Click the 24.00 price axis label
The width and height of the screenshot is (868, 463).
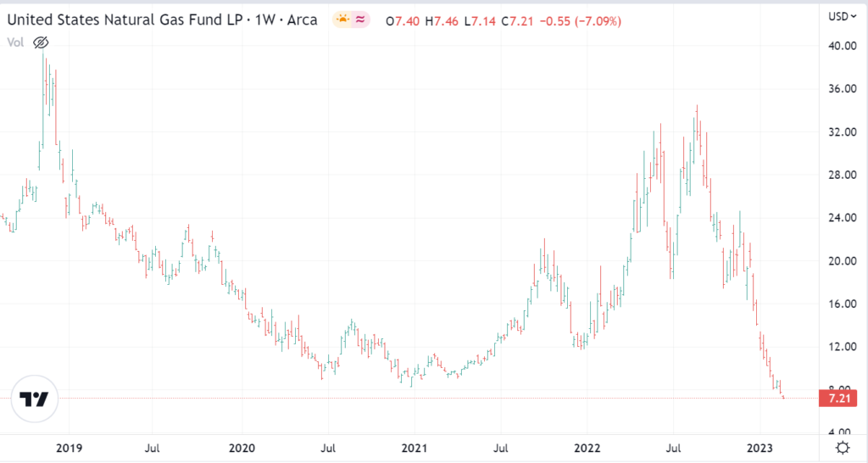point(842,218)
